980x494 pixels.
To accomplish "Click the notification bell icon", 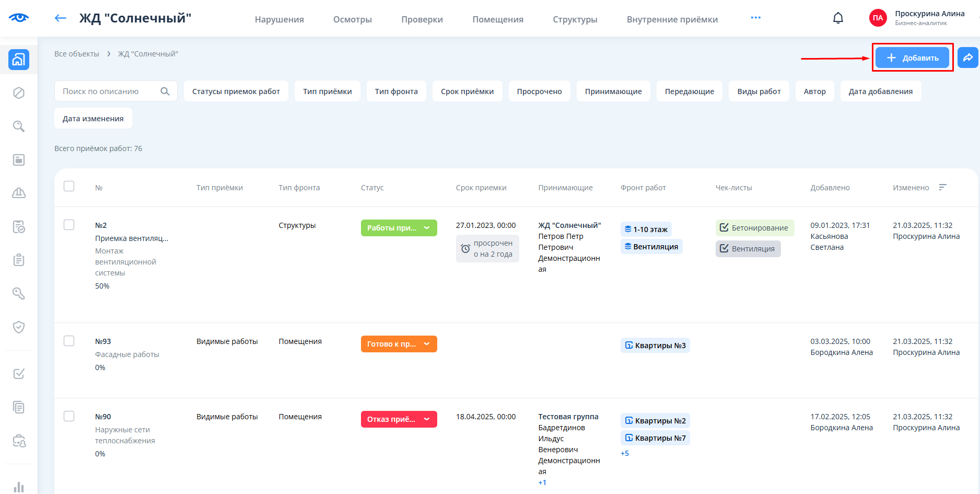I will coord(838,18).
